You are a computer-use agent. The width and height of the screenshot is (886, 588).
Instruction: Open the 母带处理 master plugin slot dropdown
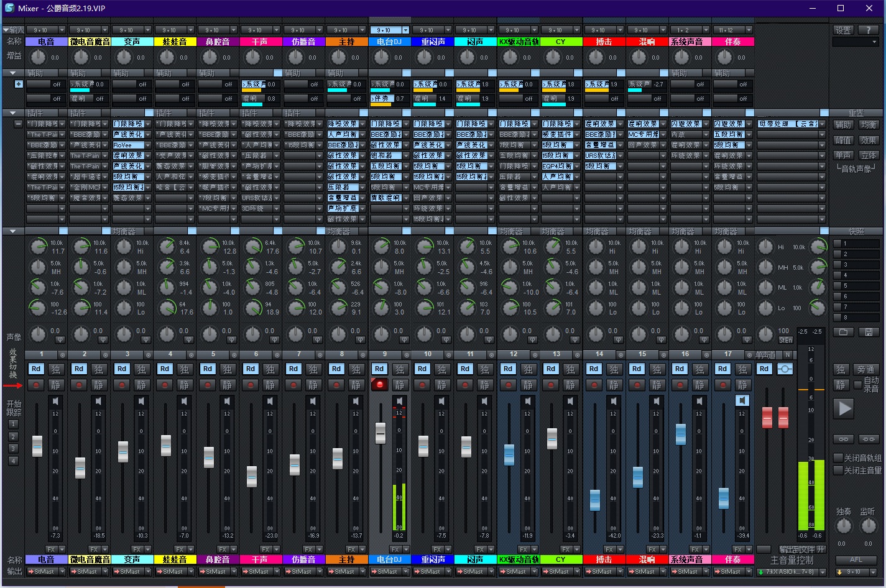823,124
